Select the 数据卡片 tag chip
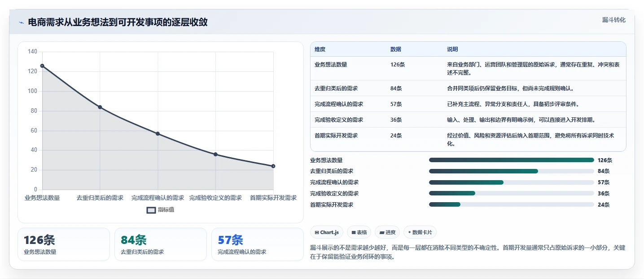Viewport: 644px width, 279px height. pos(420,232)
